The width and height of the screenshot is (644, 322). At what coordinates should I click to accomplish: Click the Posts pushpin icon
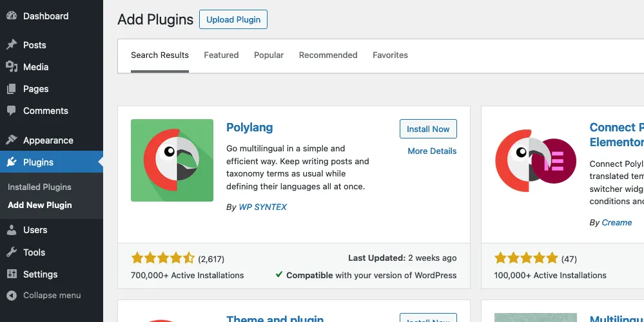(12, 44)
